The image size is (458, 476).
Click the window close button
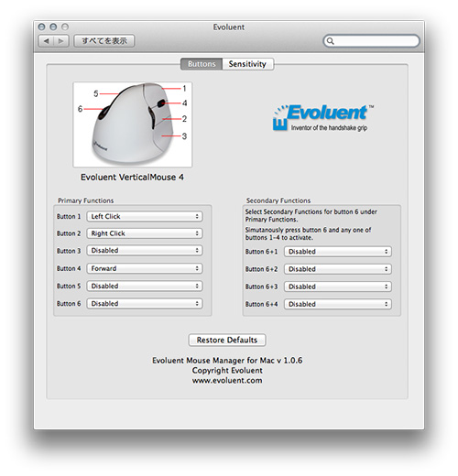click(x=41, y=27)
